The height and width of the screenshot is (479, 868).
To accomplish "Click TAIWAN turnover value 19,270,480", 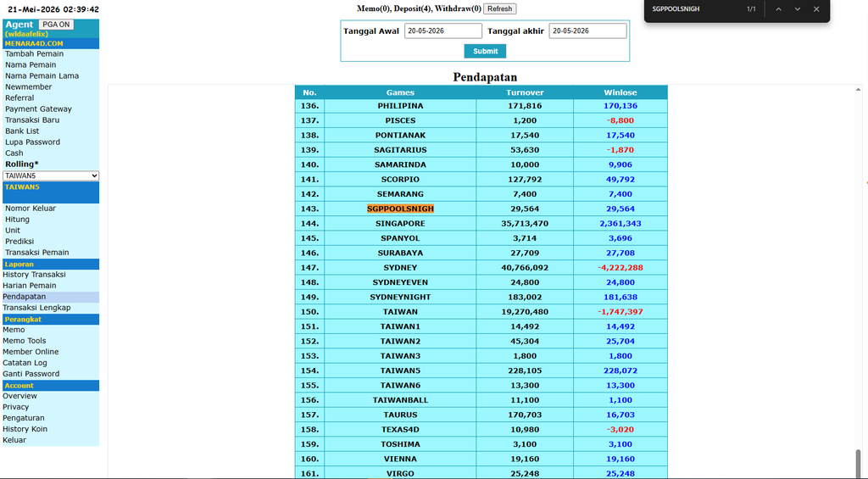I will coord(525,312).
